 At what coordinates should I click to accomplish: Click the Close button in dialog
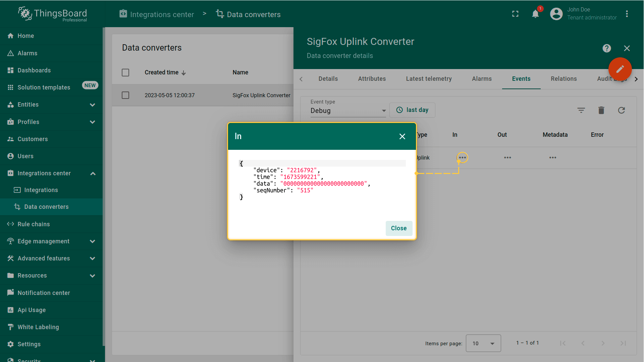[x=398, y=228]
